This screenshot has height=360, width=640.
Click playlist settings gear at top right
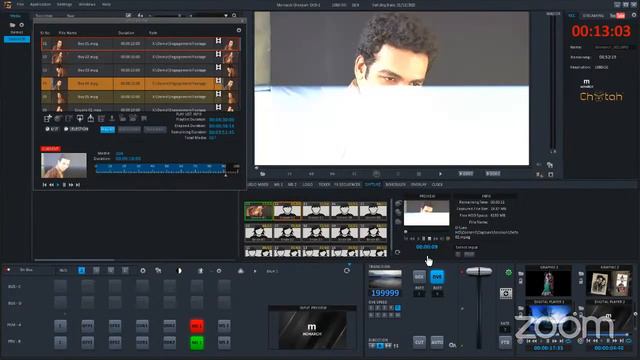click(239, 30)
